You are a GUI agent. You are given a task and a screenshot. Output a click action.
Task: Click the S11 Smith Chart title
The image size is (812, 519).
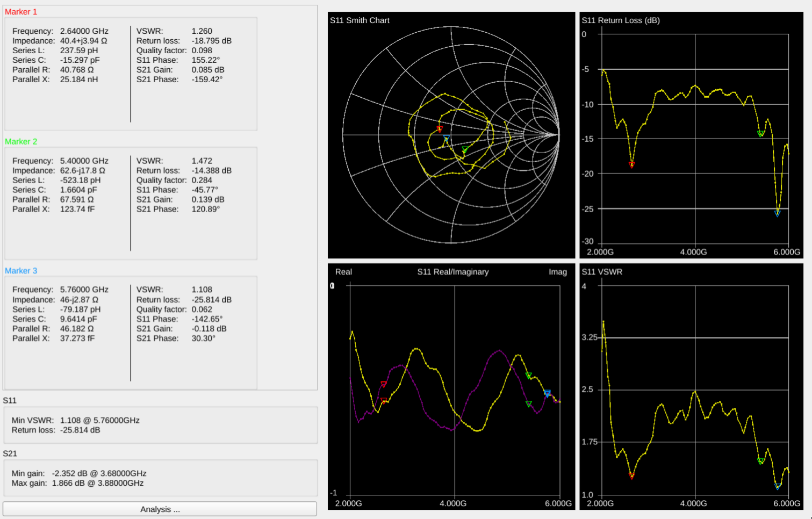point(360,20)
